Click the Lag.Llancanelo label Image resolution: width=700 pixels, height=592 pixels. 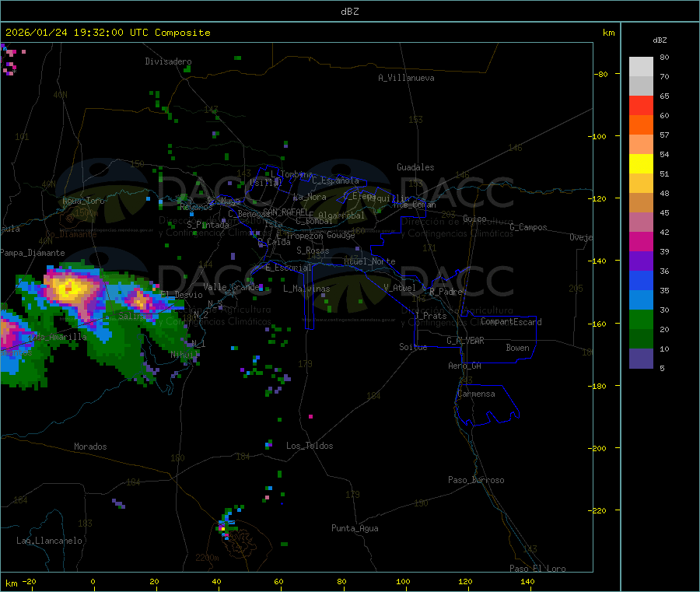tap(49, 541)
